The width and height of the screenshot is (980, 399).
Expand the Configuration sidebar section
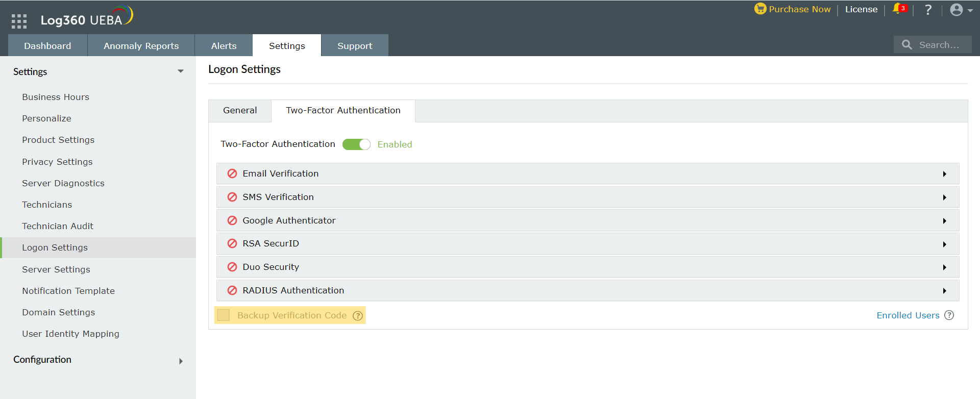[181, 361]
